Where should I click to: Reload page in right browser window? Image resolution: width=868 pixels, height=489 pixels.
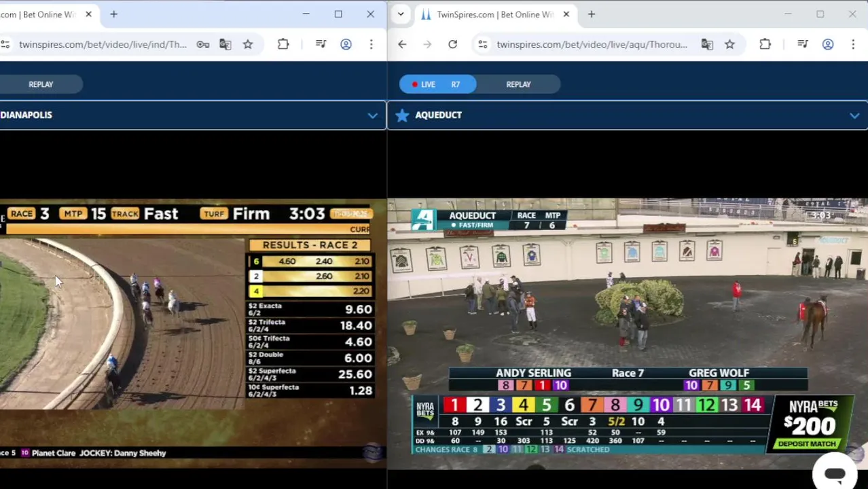(x=452, y=45)
